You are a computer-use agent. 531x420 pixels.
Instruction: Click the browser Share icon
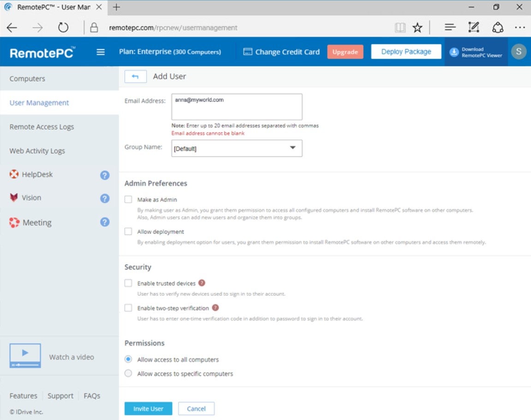[497, 27]
